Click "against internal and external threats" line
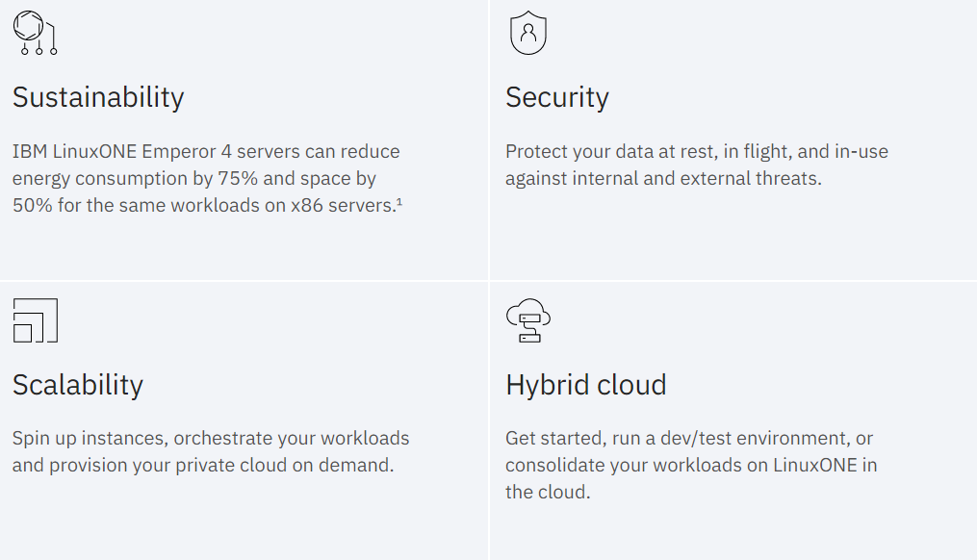 663,178
